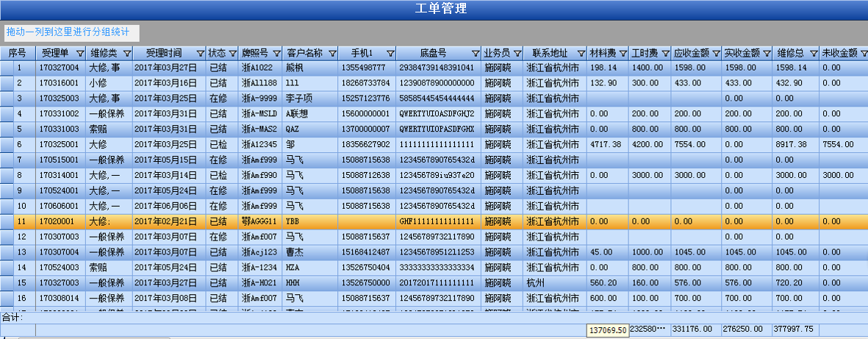The image size is (868, 339).
Task: Open 牌照号 column filter icon
Action: [276, 54]
